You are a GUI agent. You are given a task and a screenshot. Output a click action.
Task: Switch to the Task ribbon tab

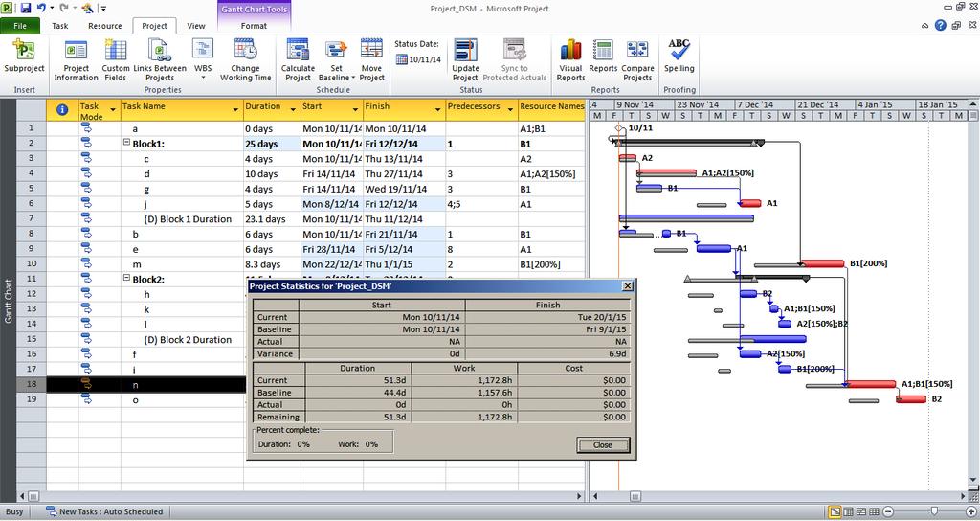(x=60, y=26)
